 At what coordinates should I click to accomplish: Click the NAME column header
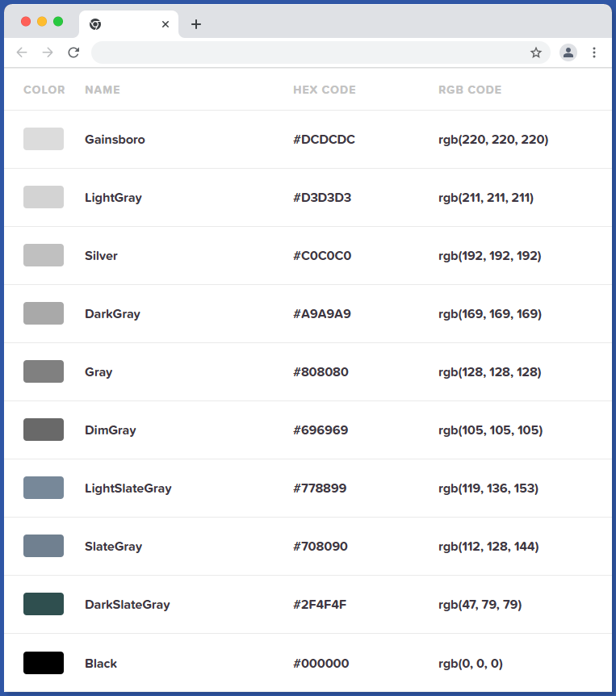(x=103, y=90)
